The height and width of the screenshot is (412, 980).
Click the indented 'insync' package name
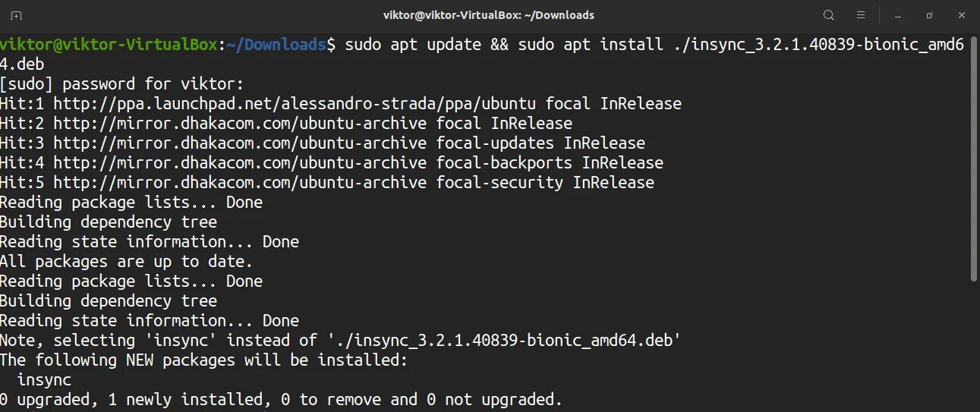(x=44, y=380)
